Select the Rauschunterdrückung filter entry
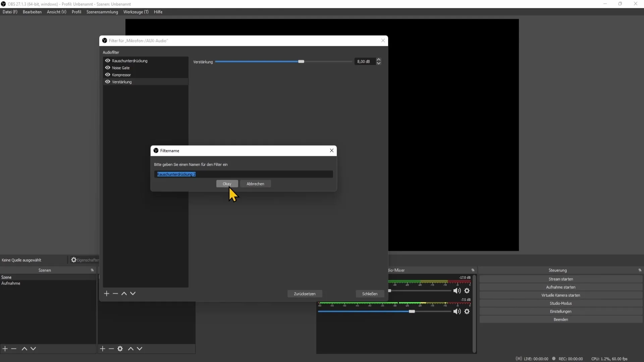Image resolution: width=644 pixels, height=362 pixels. point(146,61)
